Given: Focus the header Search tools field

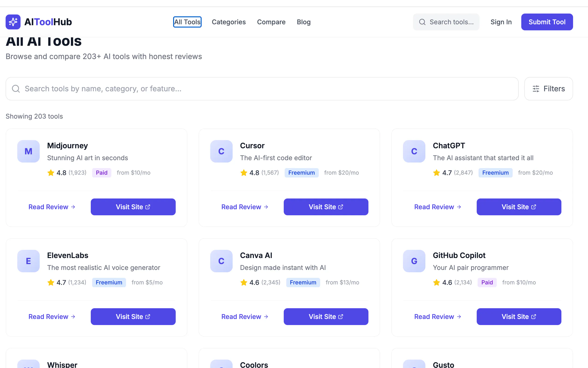Looking at the screenshot, I should pos(446,22).
